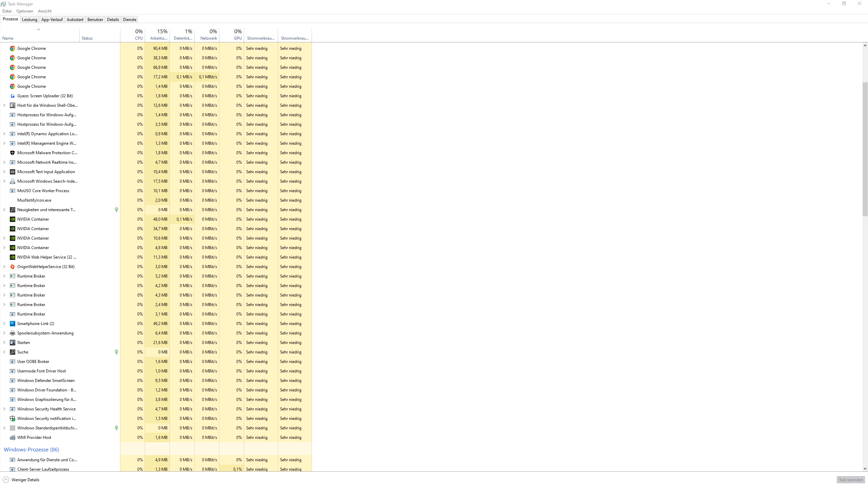Expand the Microsoft Text Input Application row

pyautogui.click(x=4, y=172)
